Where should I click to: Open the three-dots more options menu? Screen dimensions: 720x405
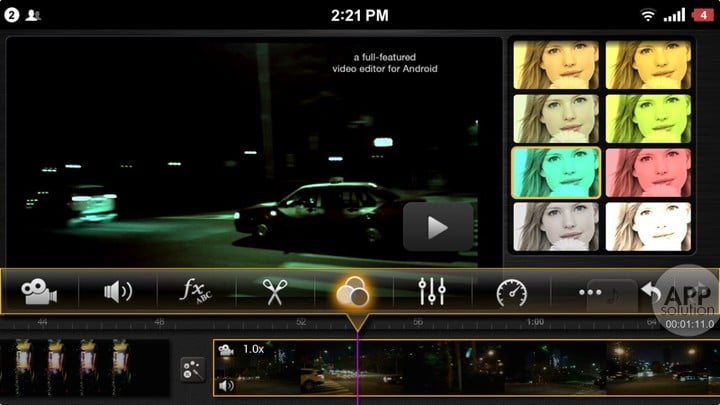pyautogui.click(x=590, y=292)
